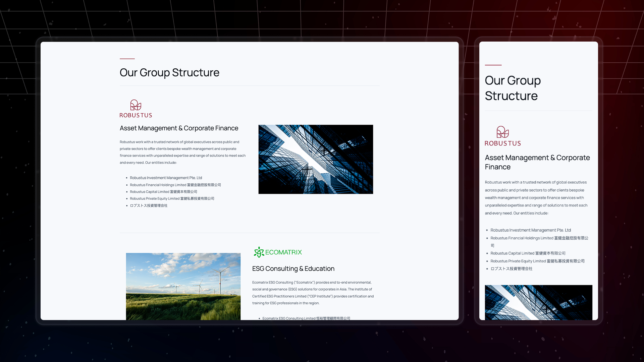The image size is (644, 362).
Task: Click the Ecomatrix logo icon
Action: (x=259, y=252)
